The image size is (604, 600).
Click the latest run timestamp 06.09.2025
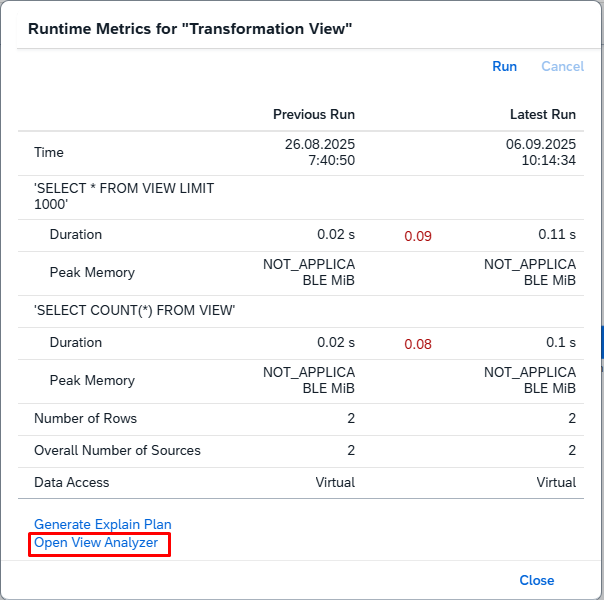(x=541, y=144)
